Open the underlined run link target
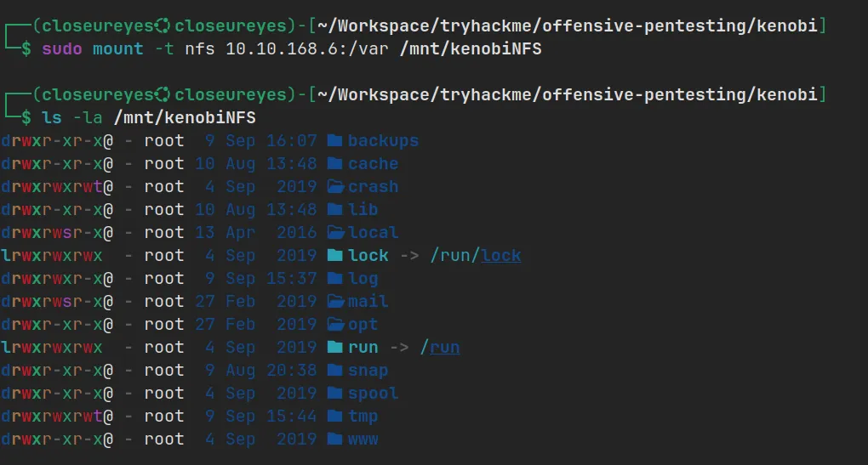Screen dimensions: 868x465 [x=444, y=348]
